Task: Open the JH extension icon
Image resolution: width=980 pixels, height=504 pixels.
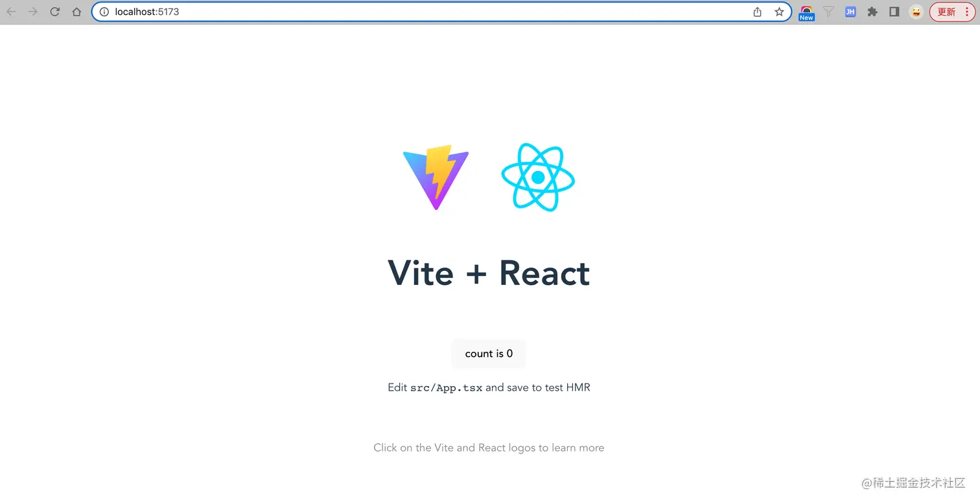Action: click(850, 12)
